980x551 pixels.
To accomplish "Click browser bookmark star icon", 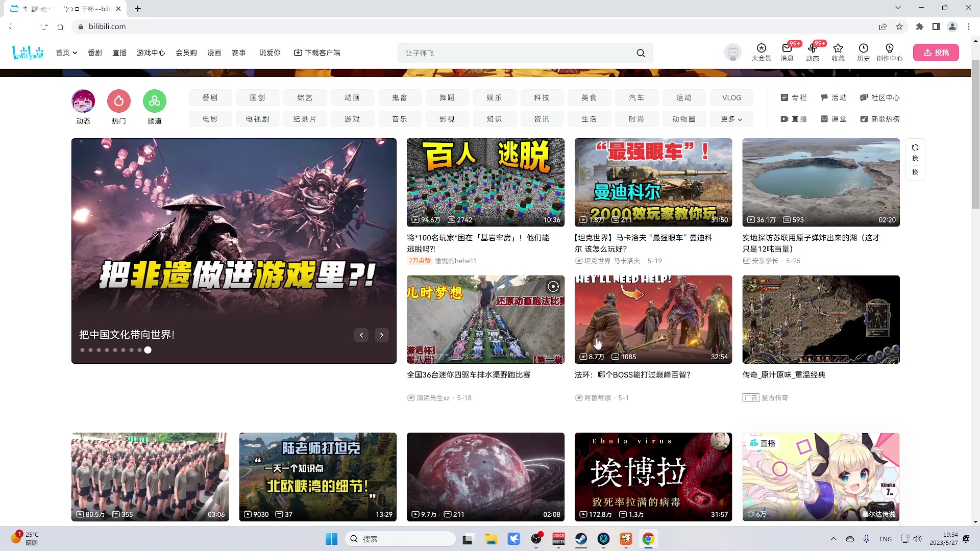I will (899, 27).
